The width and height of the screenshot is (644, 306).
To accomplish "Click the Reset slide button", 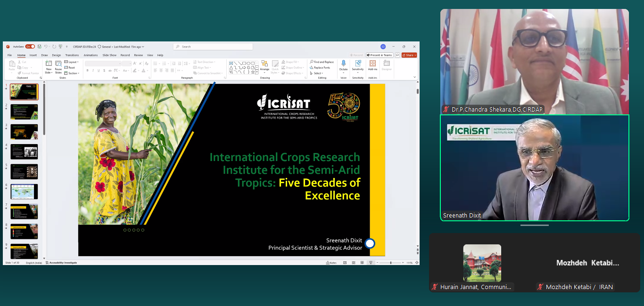I will click(x=70, y=68).
